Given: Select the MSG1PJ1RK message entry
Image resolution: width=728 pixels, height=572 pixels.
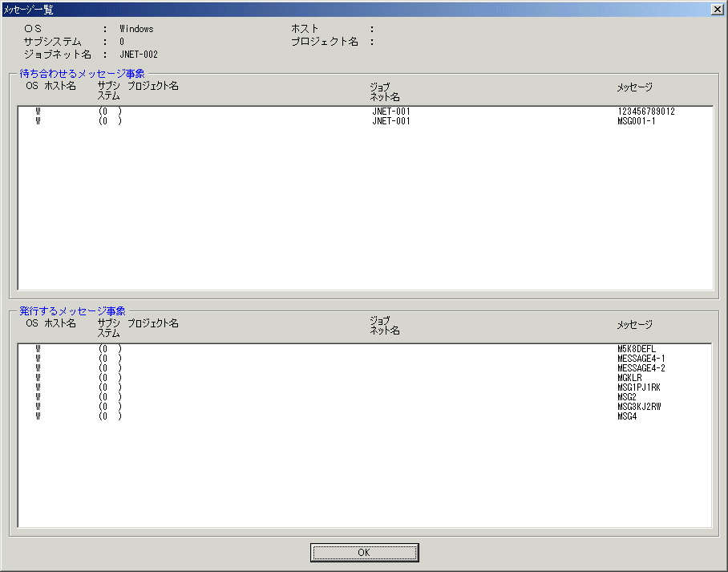Looking at the screenshot, I should pyautogui.click(x=365, y=387).
